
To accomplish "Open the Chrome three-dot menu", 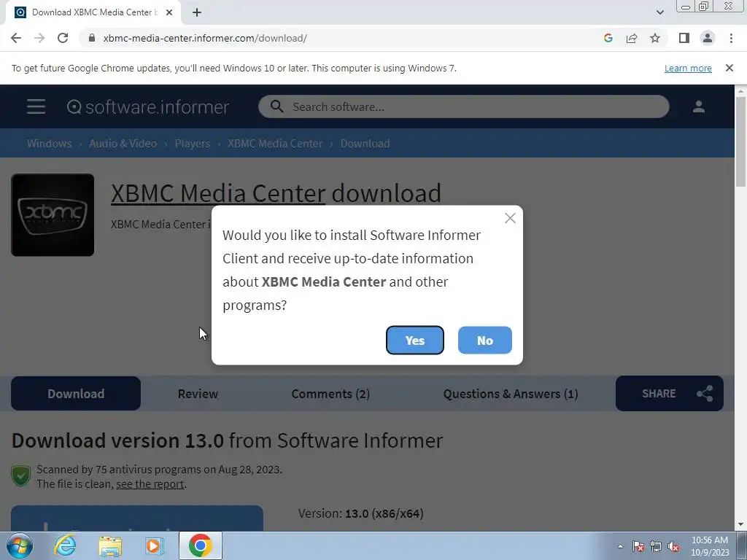I will click(731, 38).
